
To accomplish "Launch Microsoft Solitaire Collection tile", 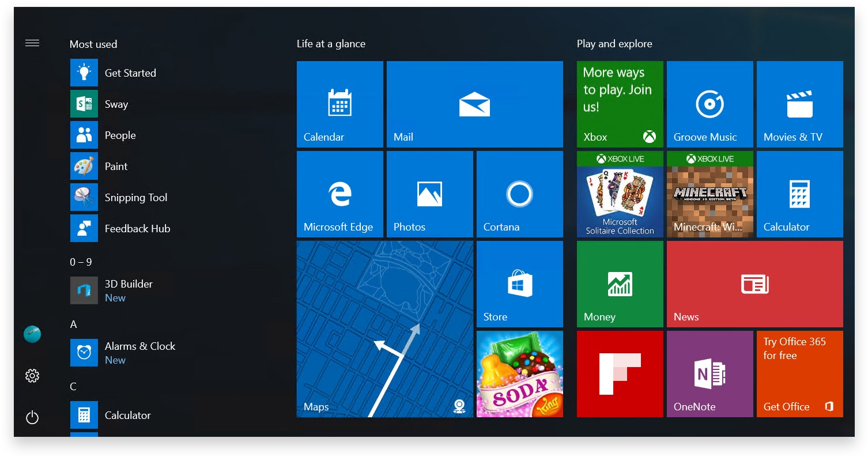I will click(x=620, y=194).
